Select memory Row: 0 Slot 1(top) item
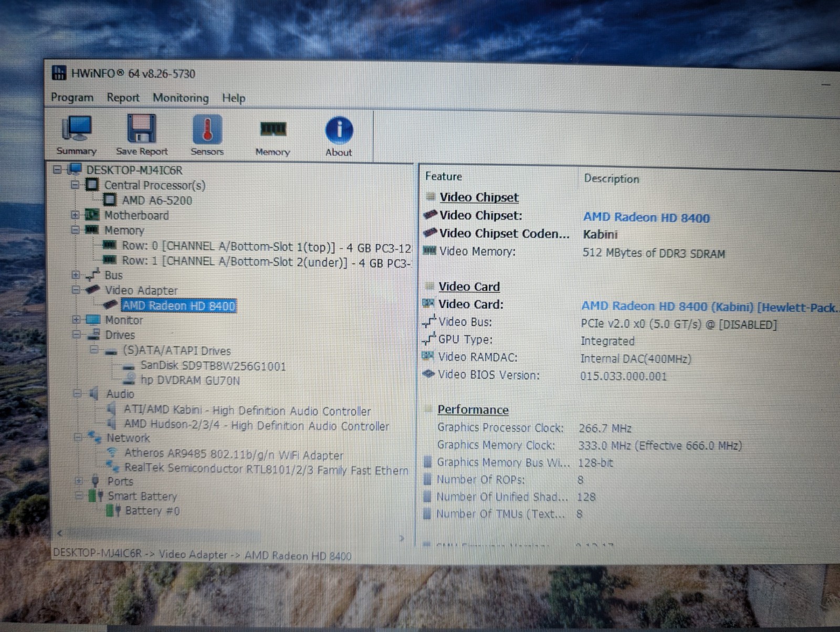The image size is (840, 632). (x=266, y=246)
